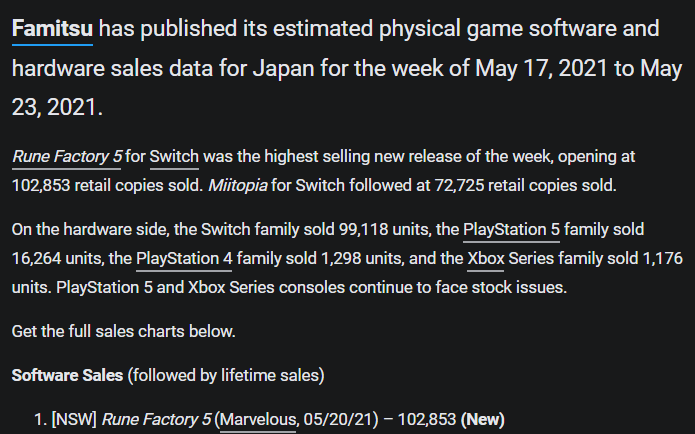This screenshot has height=434, width=695.
Task: Open the Famitsu link in the intro
Action: point(52,29)
